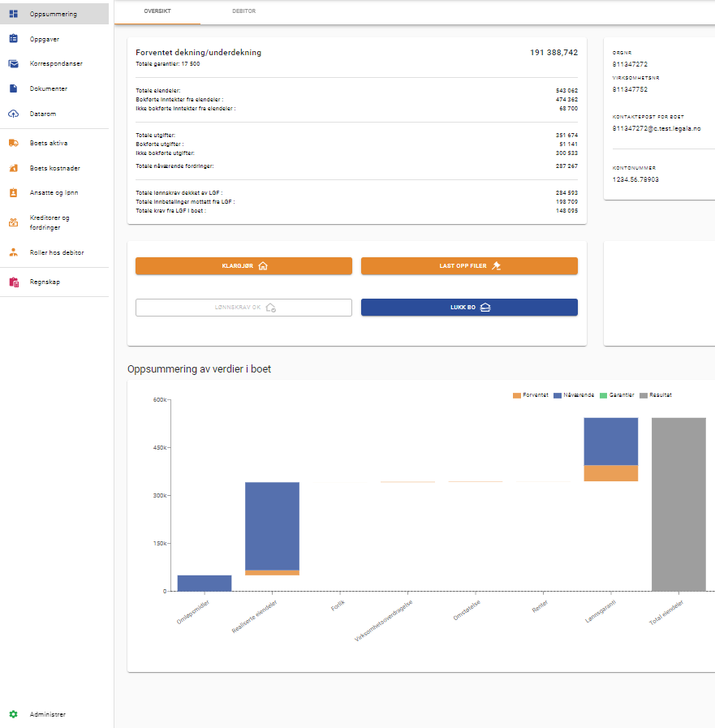Select the Roller hos debitor icon

13,252
